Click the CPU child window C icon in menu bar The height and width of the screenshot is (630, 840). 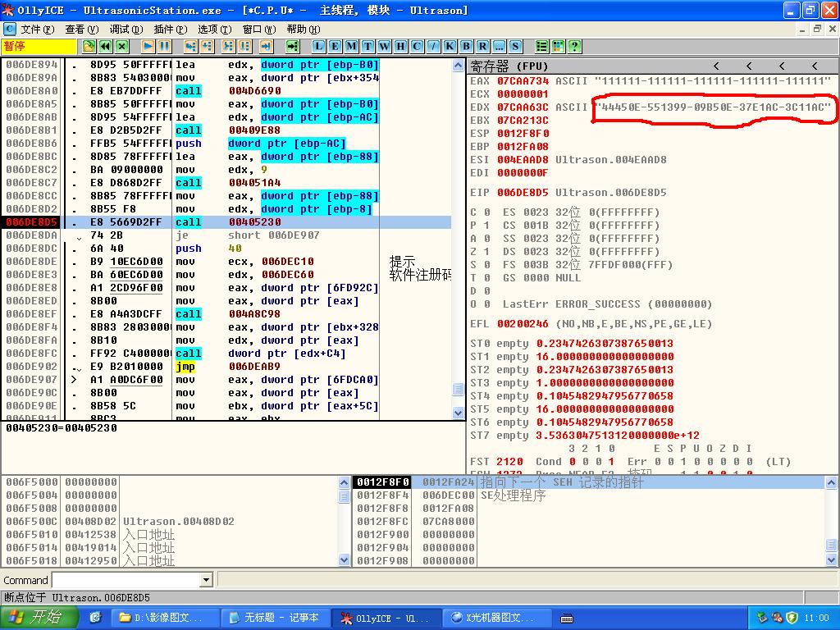(9, 29)
